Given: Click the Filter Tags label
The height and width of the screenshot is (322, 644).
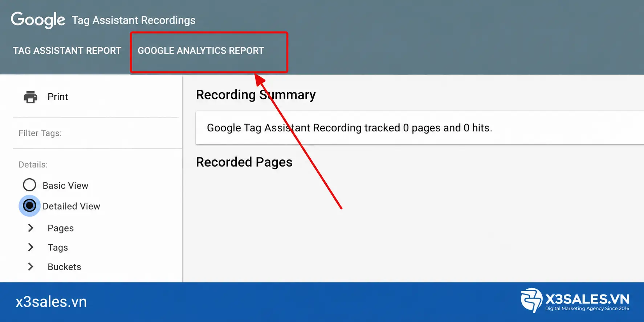Looking at the screenshot, I should [40, 133].
